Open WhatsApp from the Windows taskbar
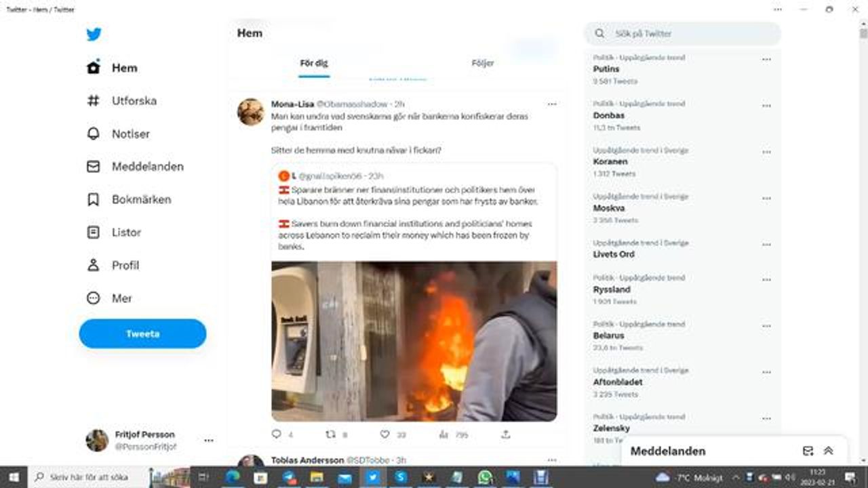 tap(484, 478)
